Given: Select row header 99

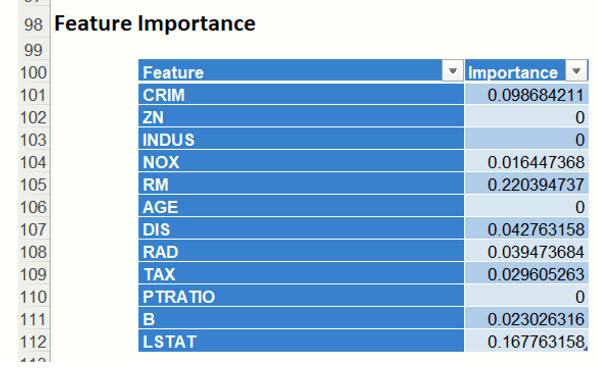Looking at the screenshot, I should tap(34, 50).
